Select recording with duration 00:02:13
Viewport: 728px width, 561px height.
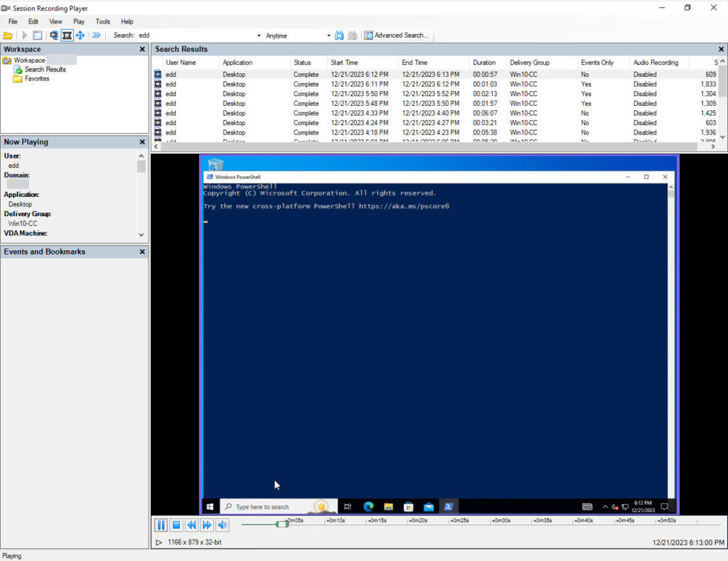436,94
